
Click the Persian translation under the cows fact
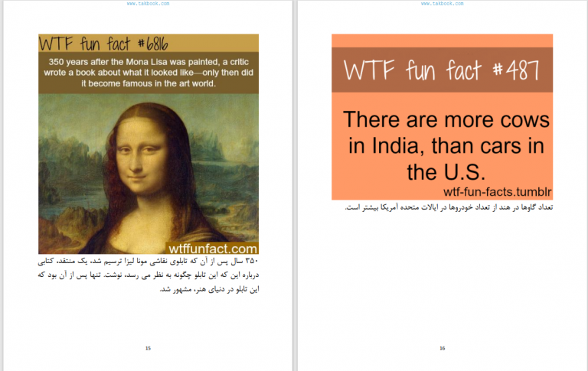pos(449,207)
